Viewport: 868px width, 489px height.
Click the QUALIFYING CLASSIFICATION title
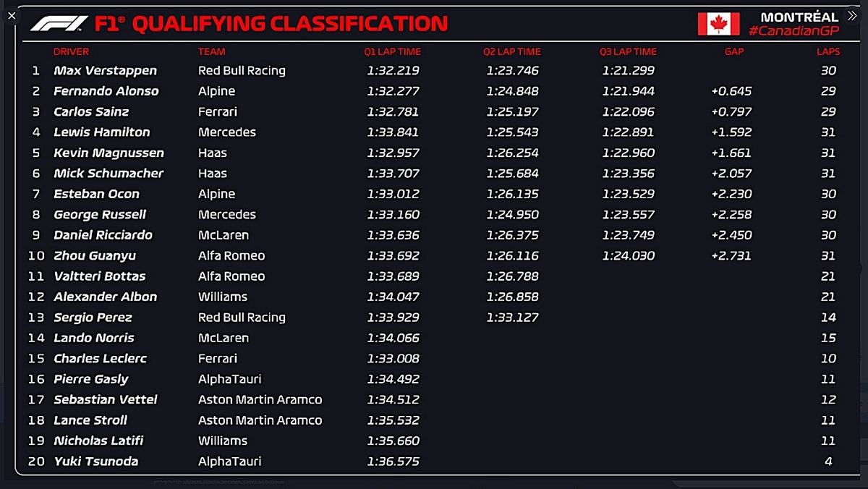[289, 24]
